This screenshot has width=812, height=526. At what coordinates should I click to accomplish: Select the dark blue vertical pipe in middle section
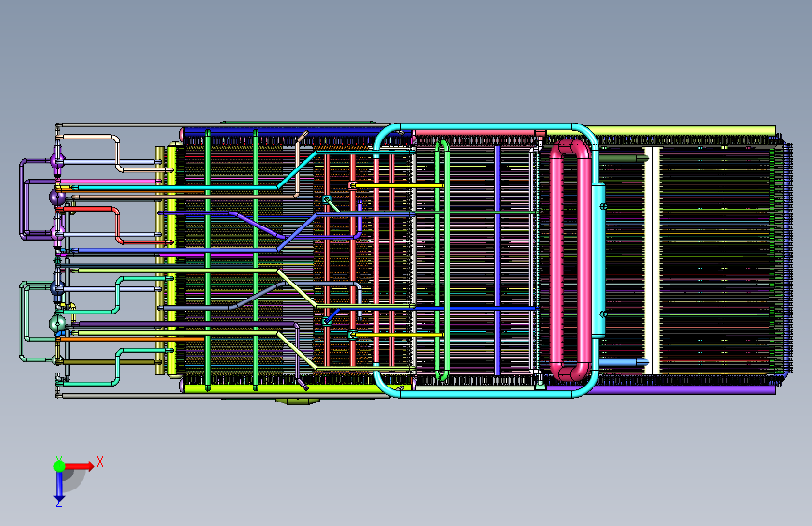pos(497,260)
